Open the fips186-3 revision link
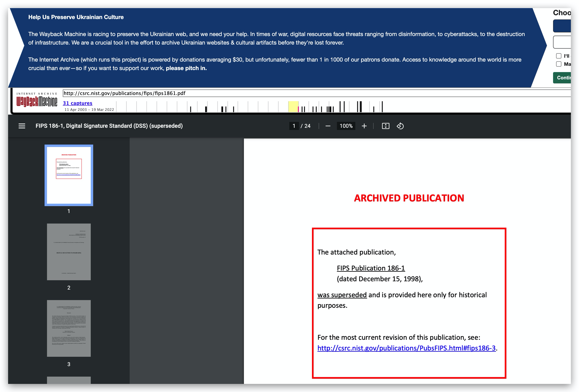The image size is (579, 392). click(406, 348)
